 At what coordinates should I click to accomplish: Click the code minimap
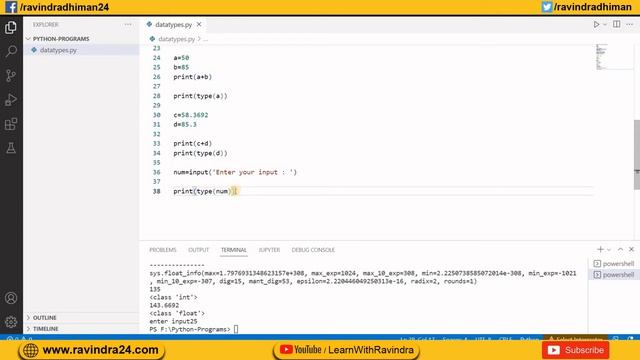(x=601, y=57)
